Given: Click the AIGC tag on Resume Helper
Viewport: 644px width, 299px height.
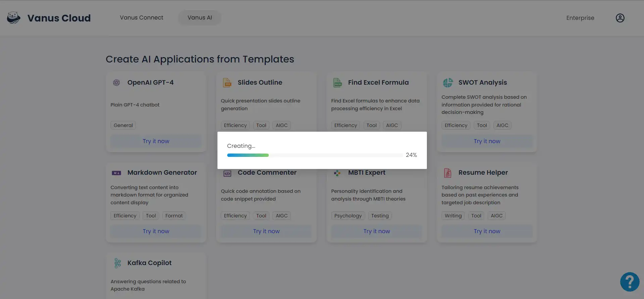Looking at the screenshot, I should pyautogui.click(x=497, y=216).
